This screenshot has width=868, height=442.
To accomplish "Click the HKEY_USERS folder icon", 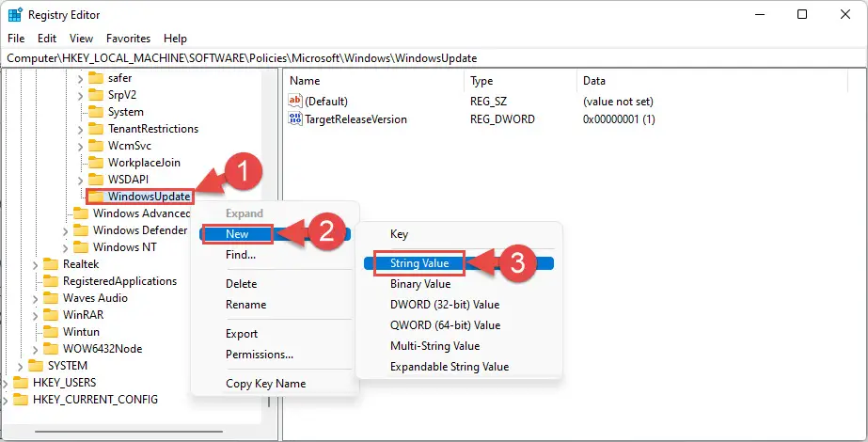I will tap(21, 383).
